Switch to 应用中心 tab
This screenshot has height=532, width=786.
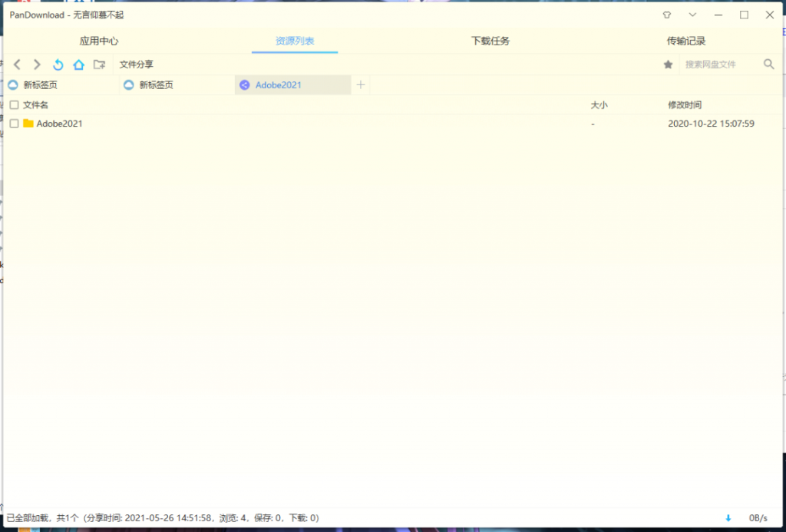pos(99,41)
